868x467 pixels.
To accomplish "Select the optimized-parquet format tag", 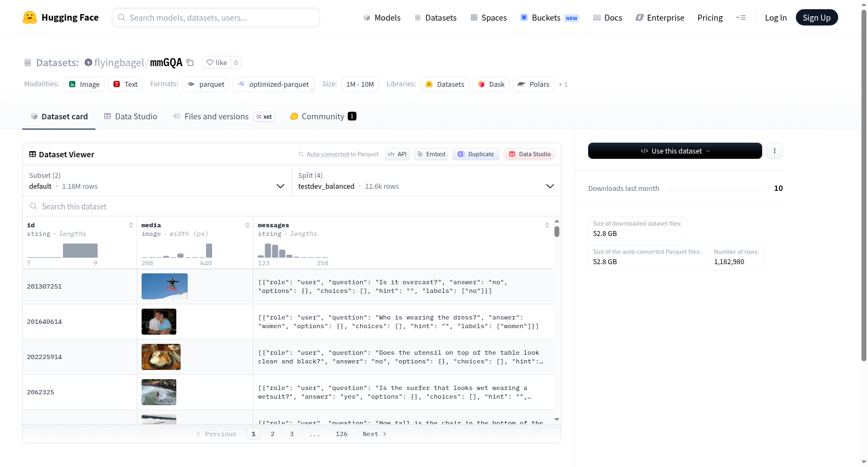I will pyautogui.click(x=273, y=84).
